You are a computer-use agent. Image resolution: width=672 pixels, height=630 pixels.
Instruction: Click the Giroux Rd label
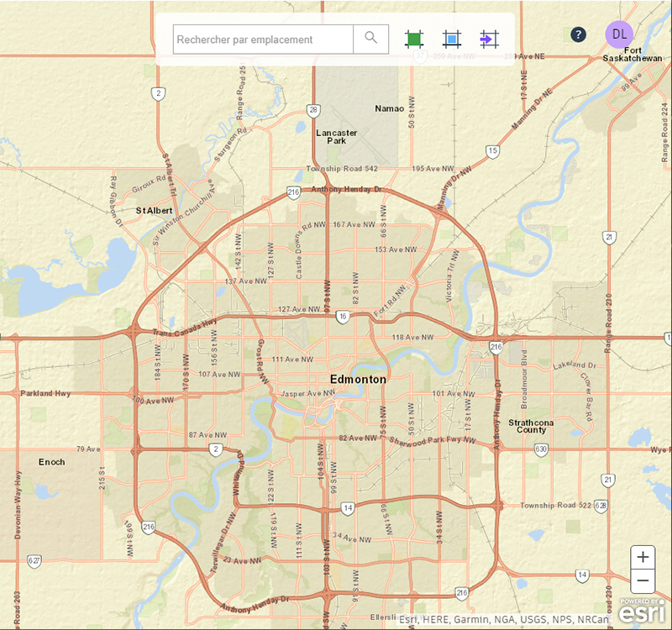[149, 184]
